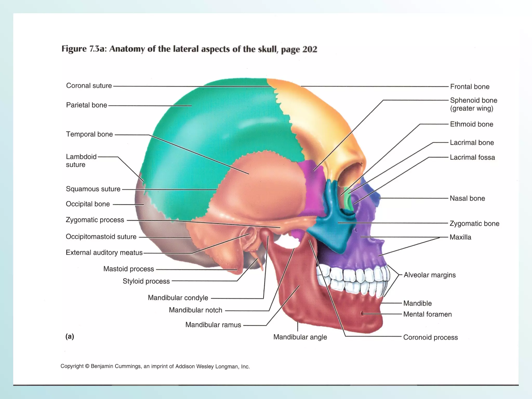The height and width of the screenshot is (399, 532).
Task: Click the Parietal bone label
Action: [x=87, y=105]
